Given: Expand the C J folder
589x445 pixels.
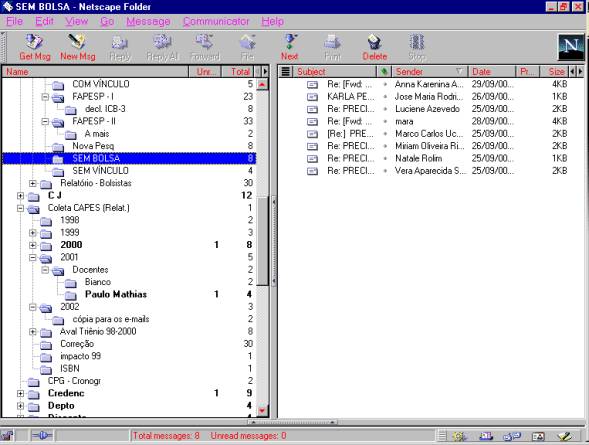Looking at the screenshot, I should 20,196.
